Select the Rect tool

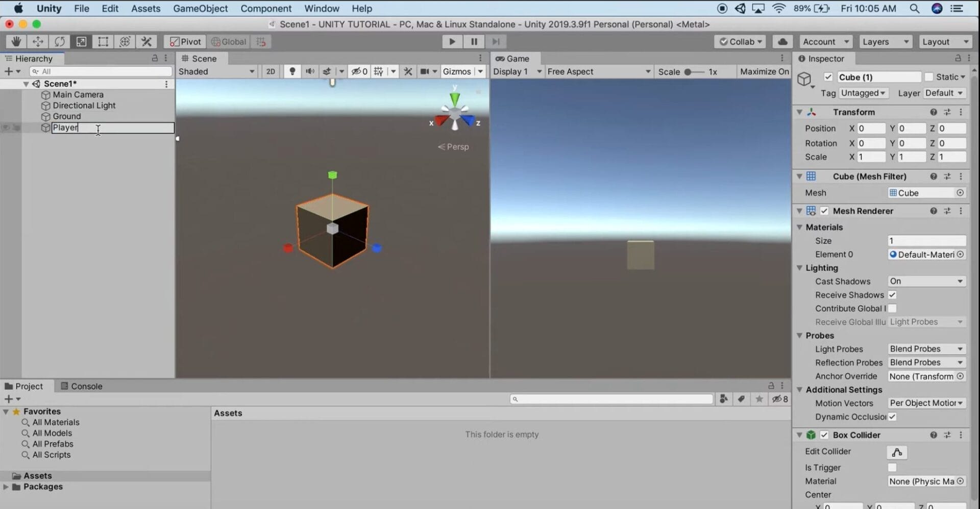pos(103,42)
